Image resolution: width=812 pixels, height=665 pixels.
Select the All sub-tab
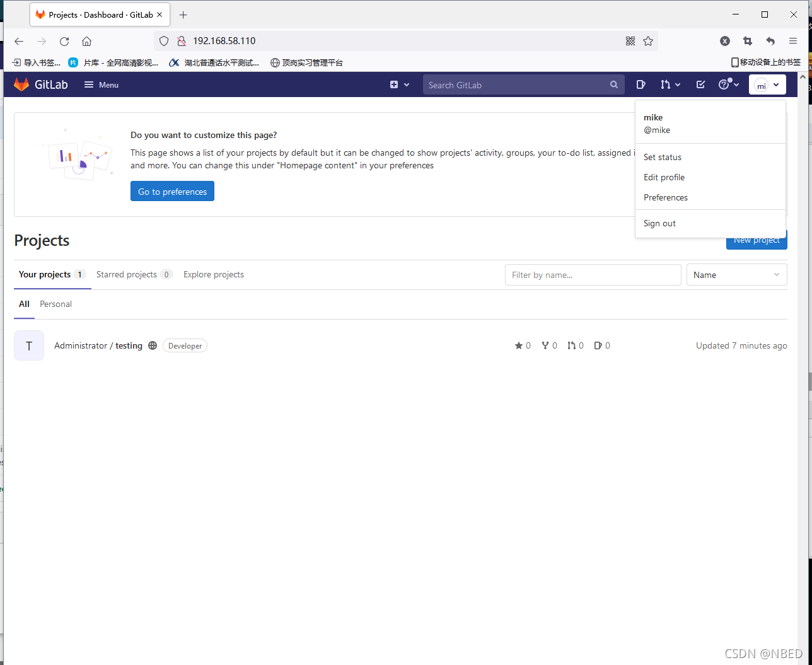click(24, 304)
